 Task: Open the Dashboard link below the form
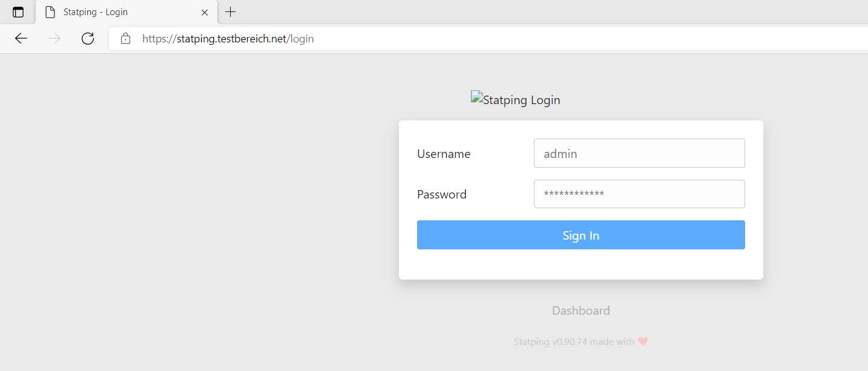click(581, 310)
